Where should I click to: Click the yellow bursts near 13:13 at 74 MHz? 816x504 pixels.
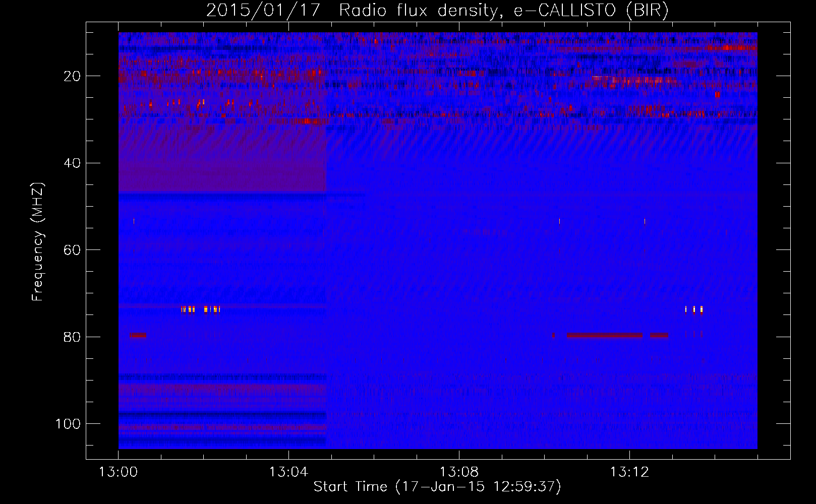pyautogui.click(x=694, y=309)
